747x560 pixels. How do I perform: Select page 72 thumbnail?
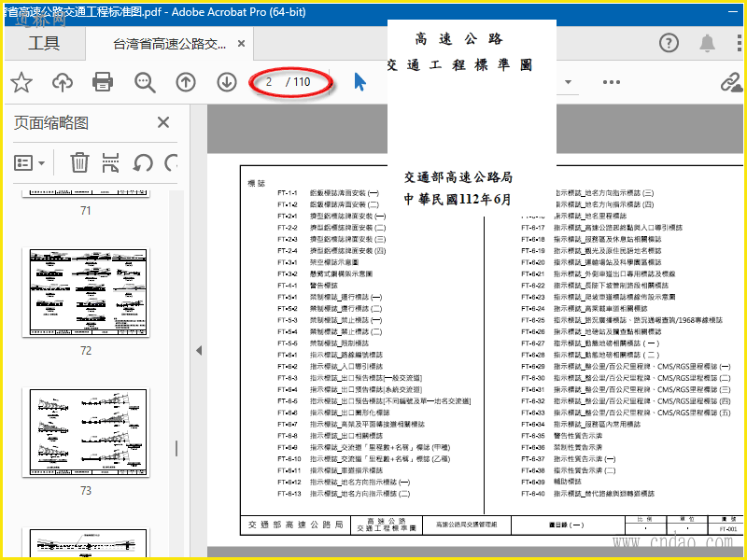[88, 292]
